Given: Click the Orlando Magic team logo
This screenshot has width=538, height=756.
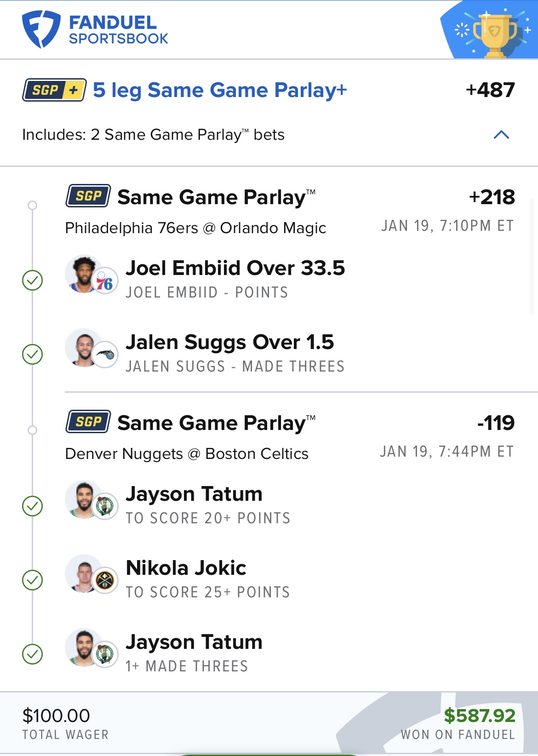Looking at the screenshot, I should [x=105, y=355].
